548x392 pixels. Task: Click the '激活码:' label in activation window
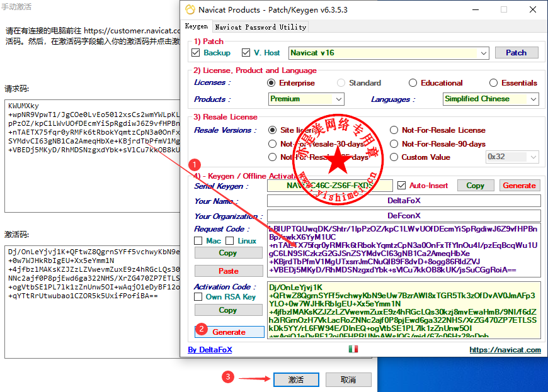point(17,235)
